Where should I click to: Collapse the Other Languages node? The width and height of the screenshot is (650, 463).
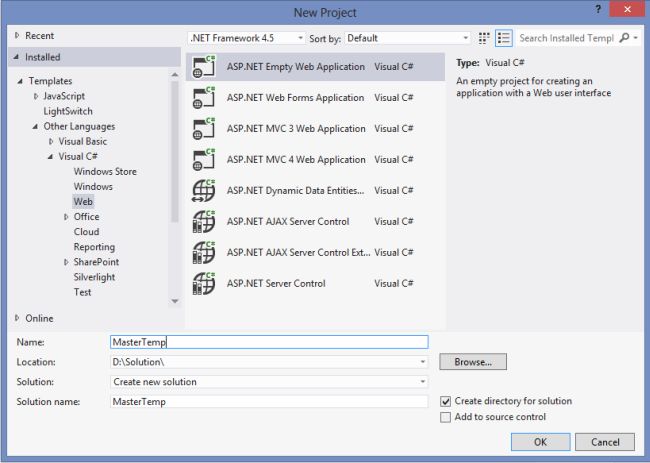pyautogui.click(x=35, y=126)
